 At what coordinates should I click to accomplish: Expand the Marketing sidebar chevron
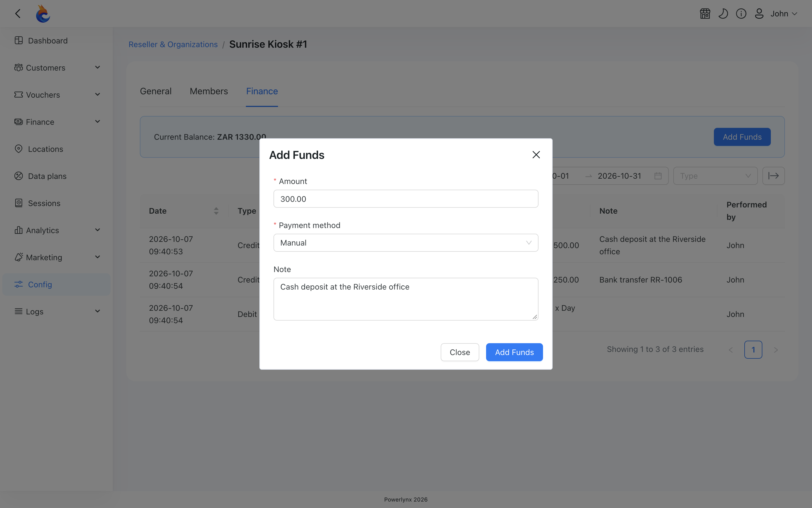(x=97, y=257)
